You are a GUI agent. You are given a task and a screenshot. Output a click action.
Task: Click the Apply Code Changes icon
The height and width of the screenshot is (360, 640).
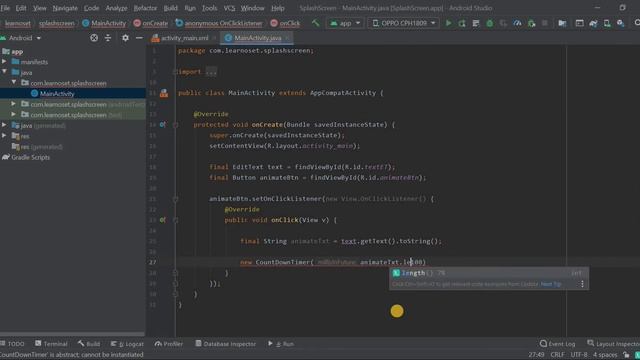[x=476, y=23]
